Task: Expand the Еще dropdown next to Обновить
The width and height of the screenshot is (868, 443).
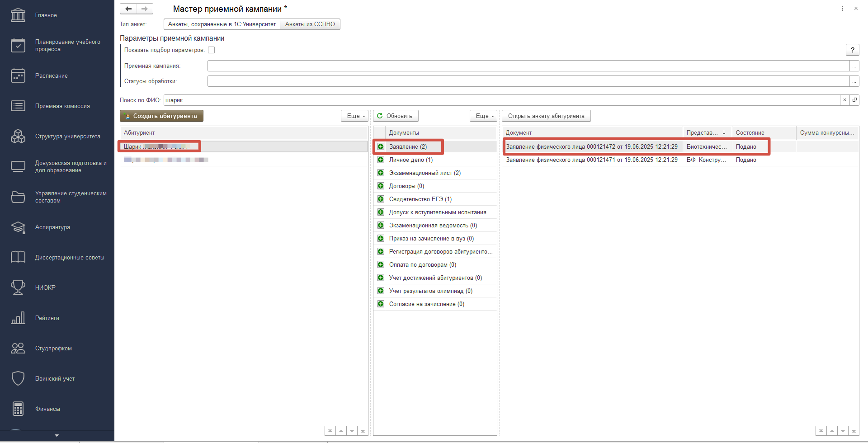Action: click(483, 116)
